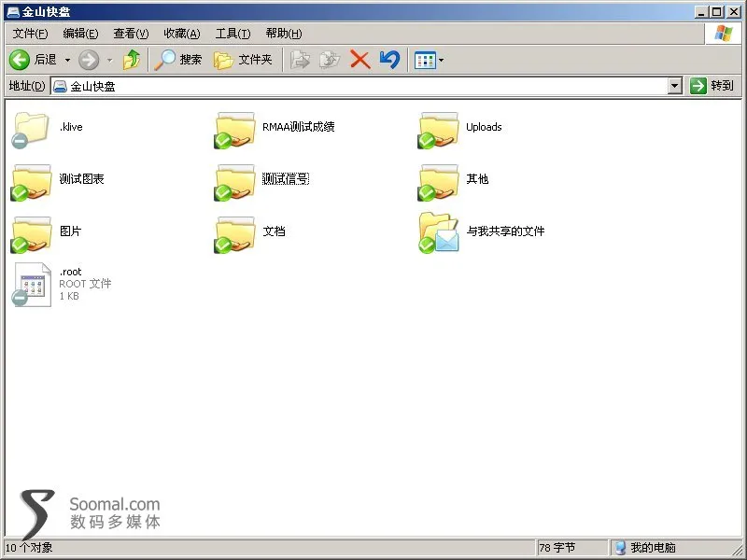Toggle the Folders pane toolbar button
The width and height of the screenshot is (747, 560).
[x=243, y=60]
